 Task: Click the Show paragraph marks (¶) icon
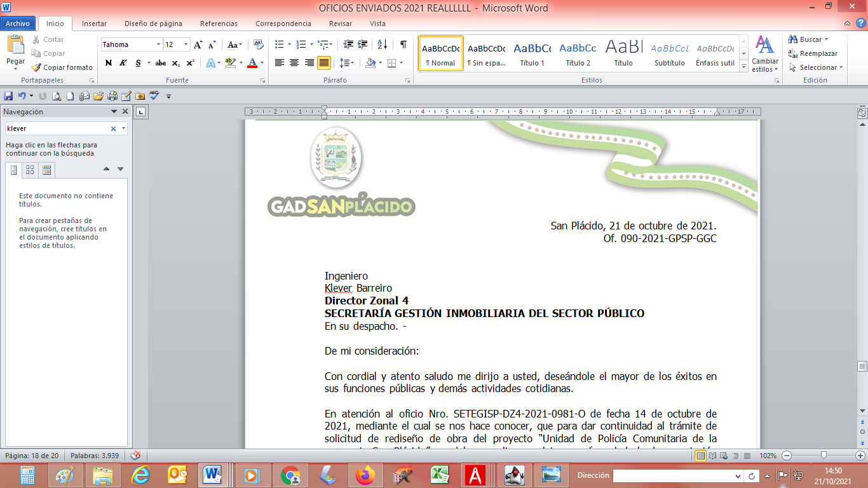pyautogui.click(x=403, y=44)
